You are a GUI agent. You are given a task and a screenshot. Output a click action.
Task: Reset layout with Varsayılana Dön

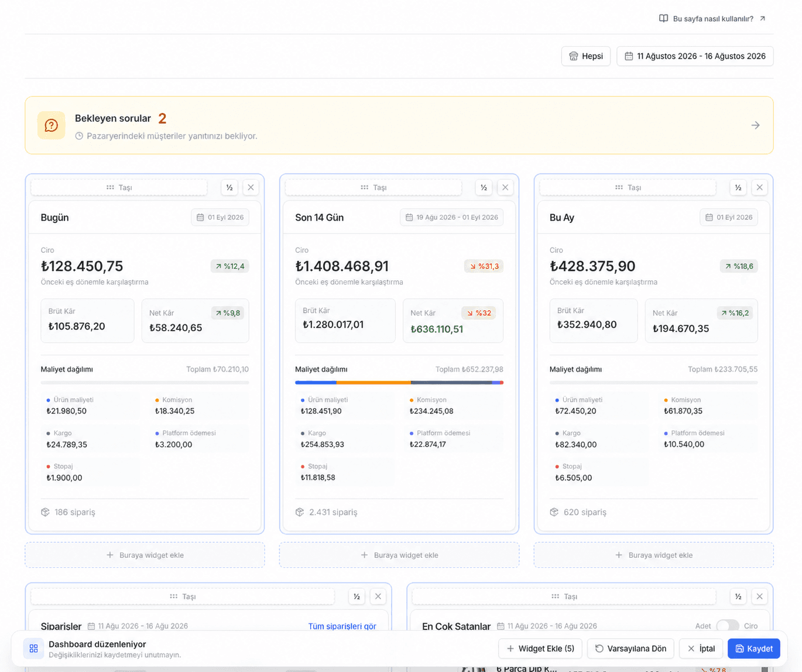[630, 649]
